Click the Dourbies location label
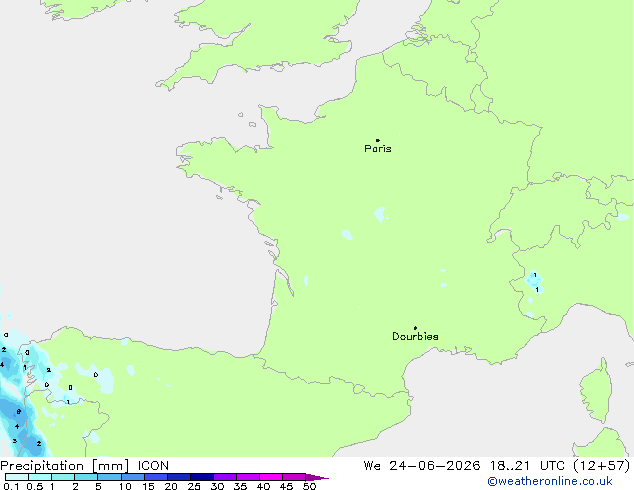Screen dimensions: 634x490 (415, 336)
